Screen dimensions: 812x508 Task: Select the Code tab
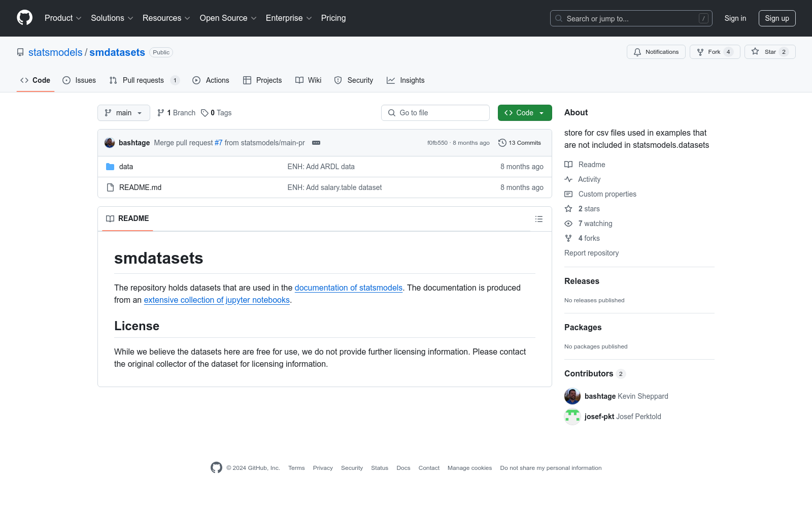click(x=36, y=80)
